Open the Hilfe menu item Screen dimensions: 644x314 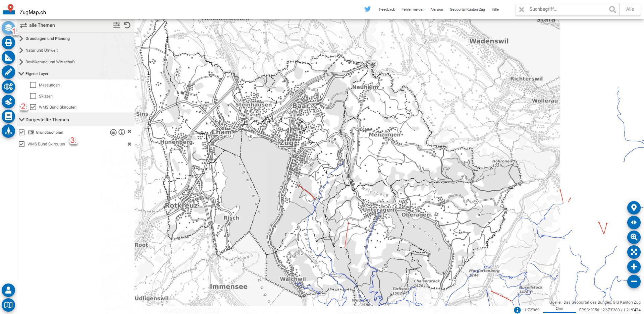click(495, 9)
